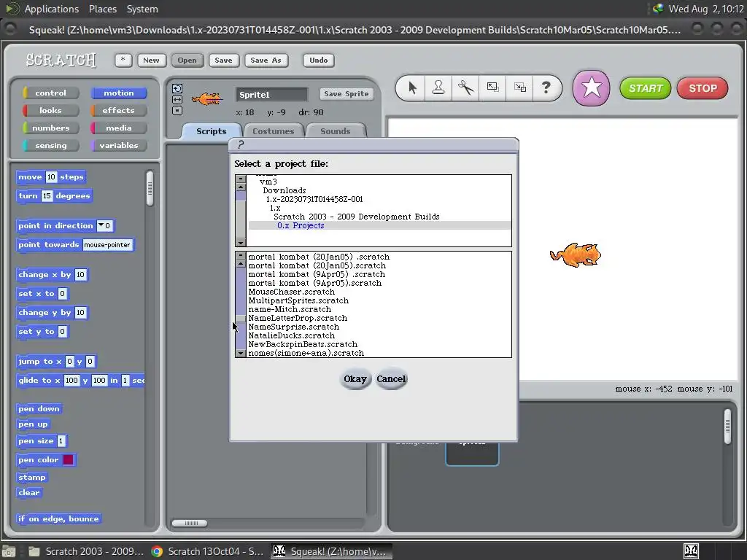The height and width of the screenshot is (560, 747).
Task: Open the variables blocks category
Action: pyautogui.click(x=119, y=146)
